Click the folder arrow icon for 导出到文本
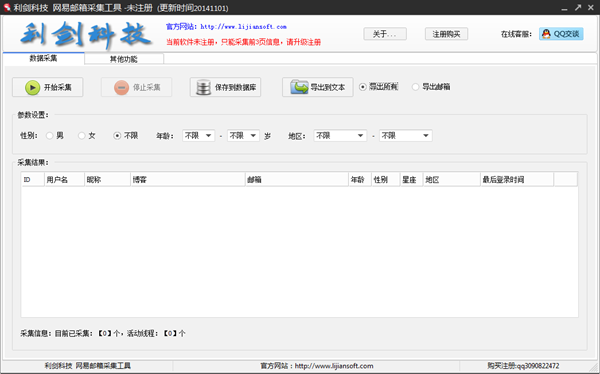The image size is (600, 374). [299, 87]
